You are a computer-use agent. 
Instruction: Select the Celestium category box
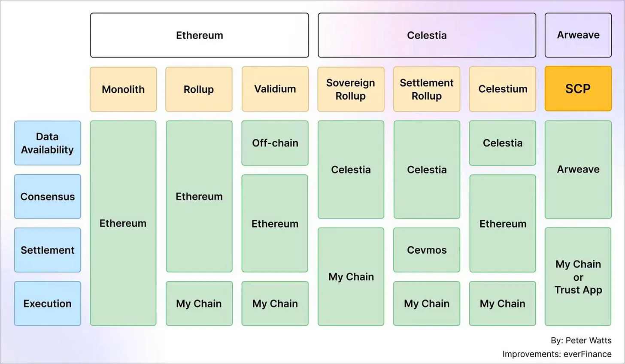[503, 89]
